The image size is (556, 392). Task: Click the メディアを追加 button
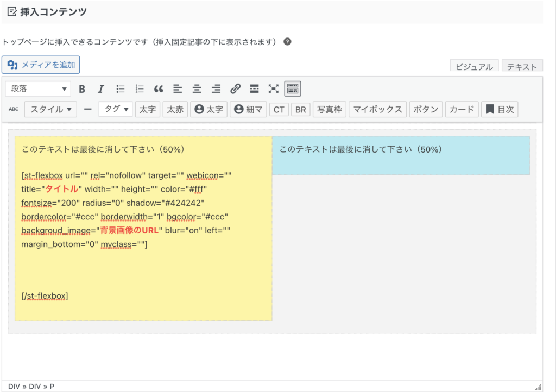tap(41, 65)
